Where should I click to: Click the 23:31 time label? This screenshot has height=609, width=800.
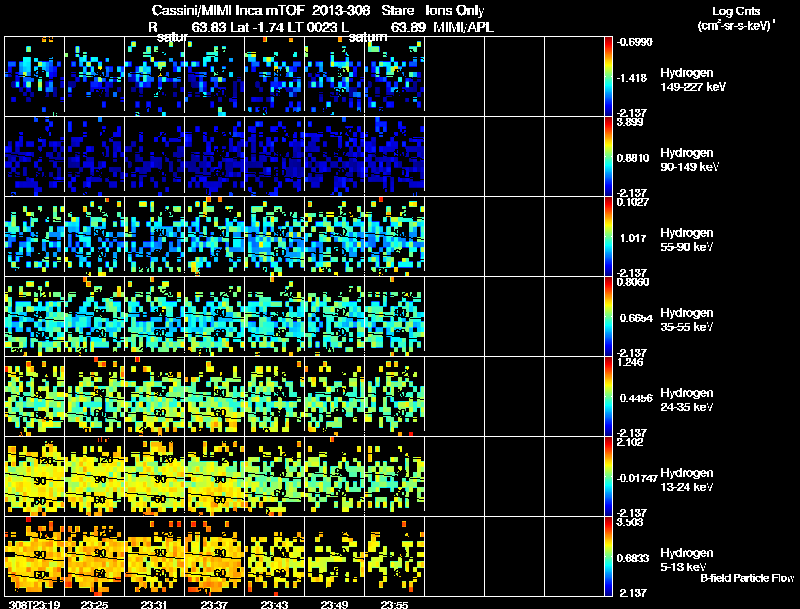pos(155,604)
